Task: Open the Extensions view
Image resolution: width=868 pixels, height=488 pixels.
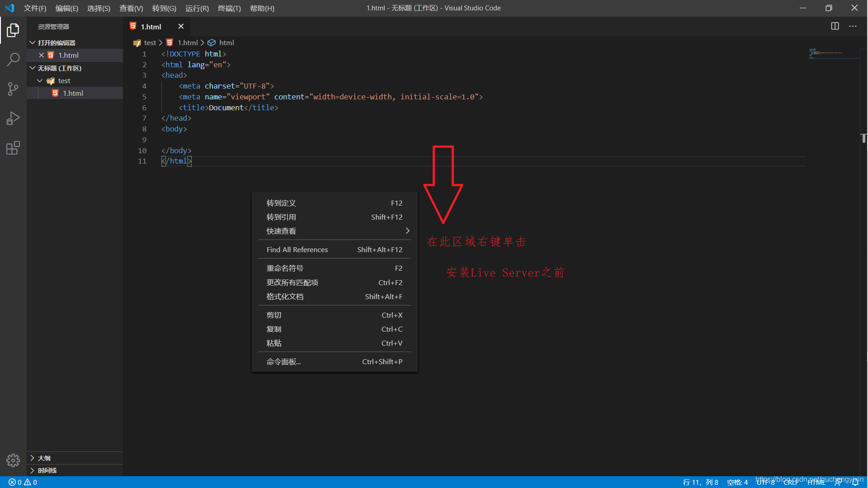Action: (x=13, y=148)
